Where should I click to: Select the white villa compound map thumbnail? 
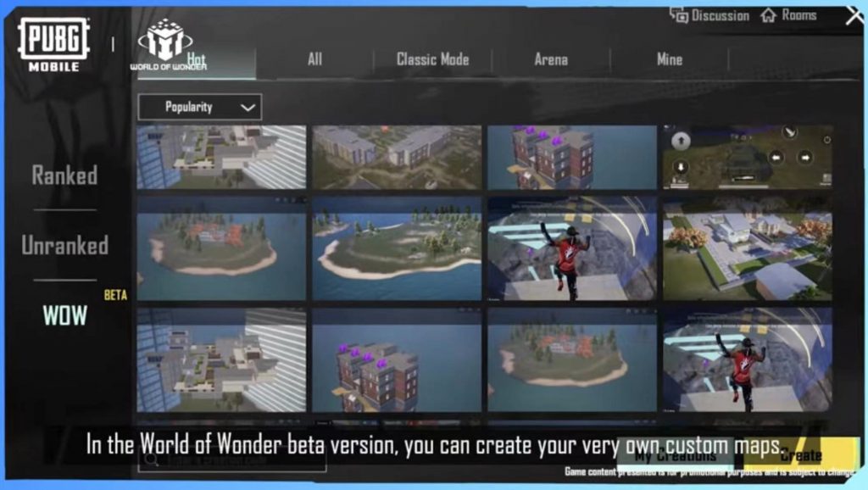coord(748,248)
